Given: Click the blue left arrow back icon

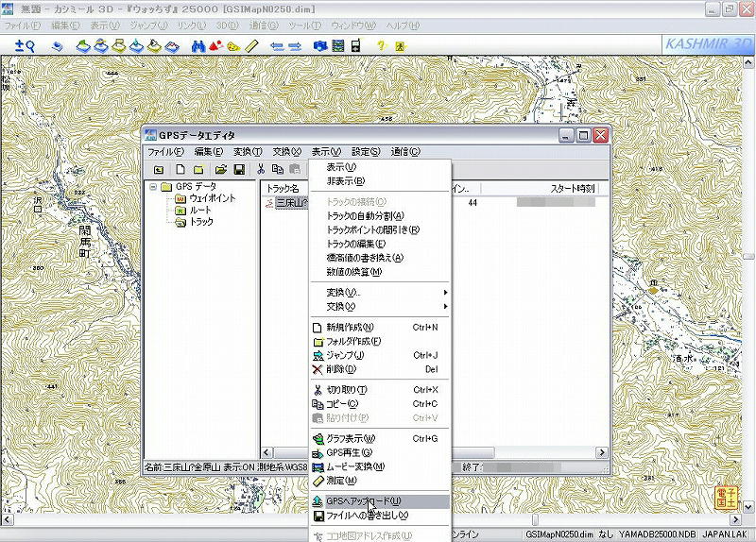Looking at the screenshot, I should click(277, 46).
